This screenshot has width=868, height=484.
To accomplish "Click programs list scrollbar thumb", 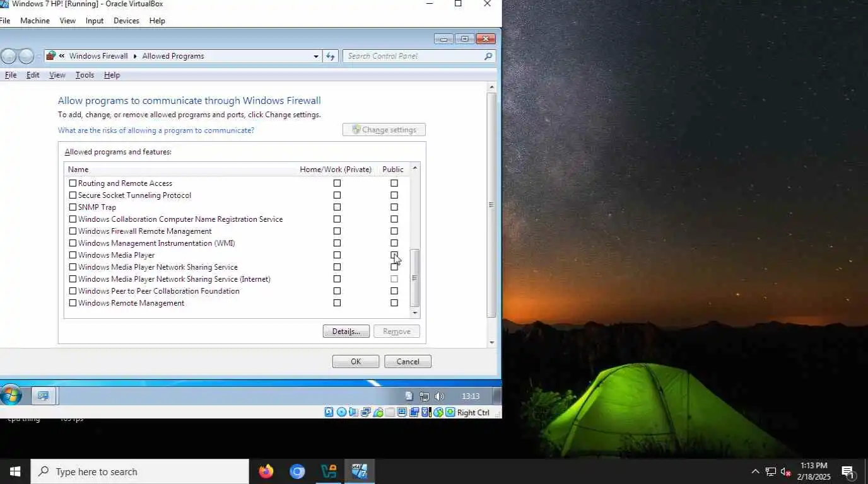I will point(414,278).
